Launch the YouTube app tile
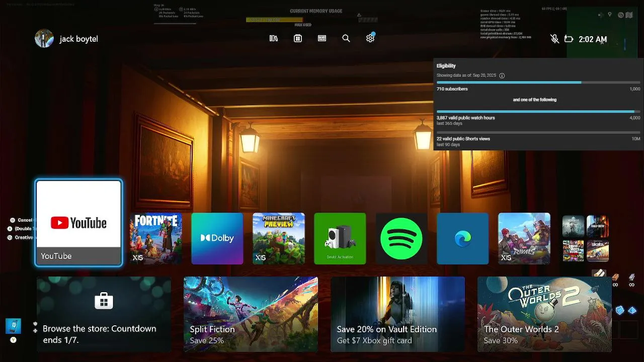Viewport: 644px width, 362px height. point(78,223)
